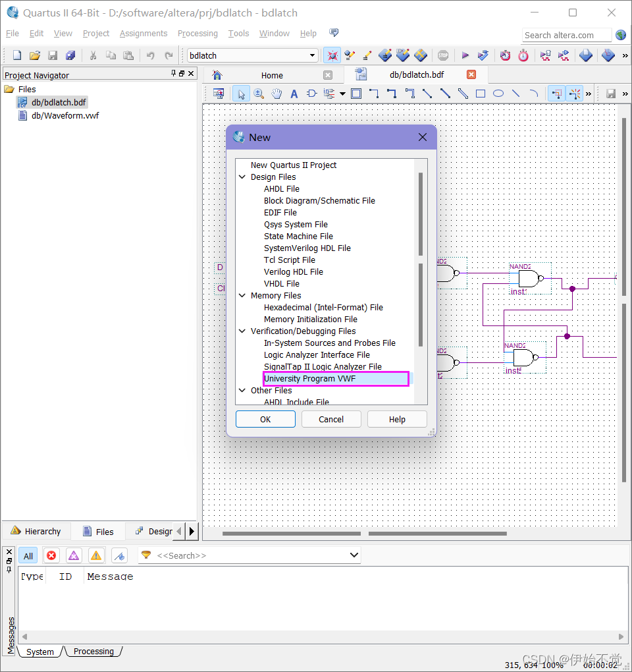This screenshot has height=672, width=632.
Task: Toggle the selection pointer tool
Action: pos(242,94)
